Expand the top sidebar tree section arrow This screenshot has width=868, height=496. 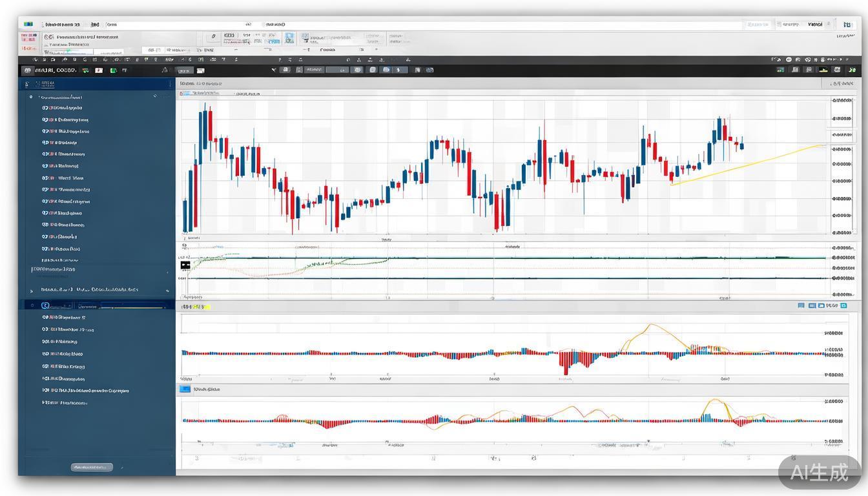point(30,97)
